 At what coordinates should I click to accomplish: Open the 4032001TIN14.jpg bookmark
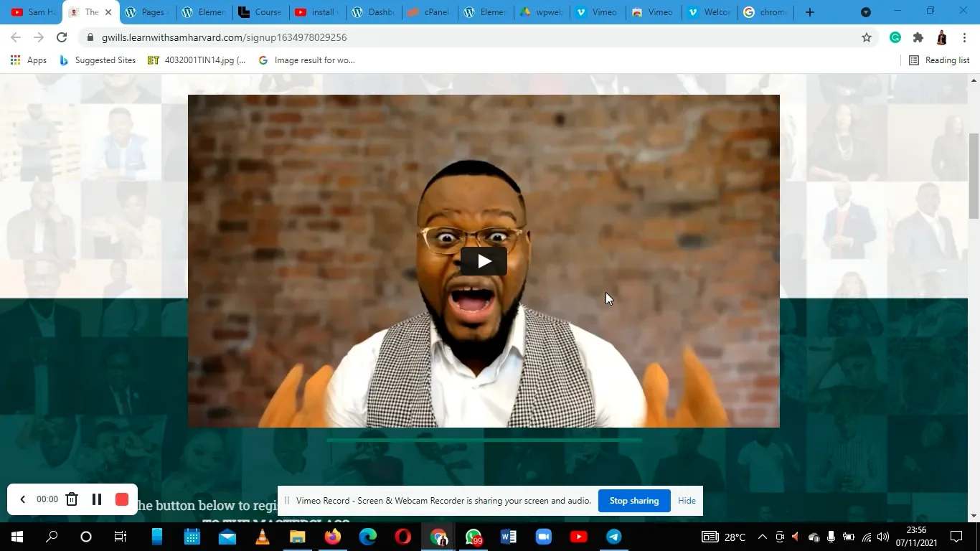(197, 60)
